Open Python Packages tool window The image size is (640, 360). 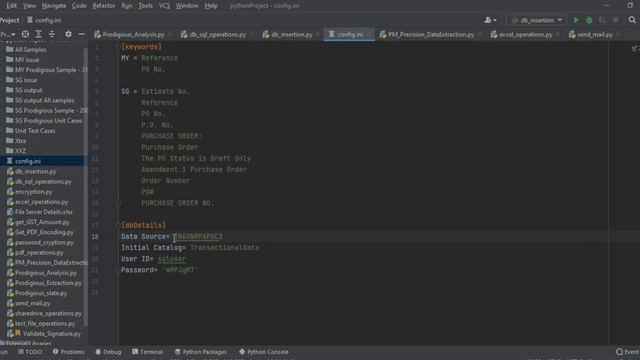(200, 352)
